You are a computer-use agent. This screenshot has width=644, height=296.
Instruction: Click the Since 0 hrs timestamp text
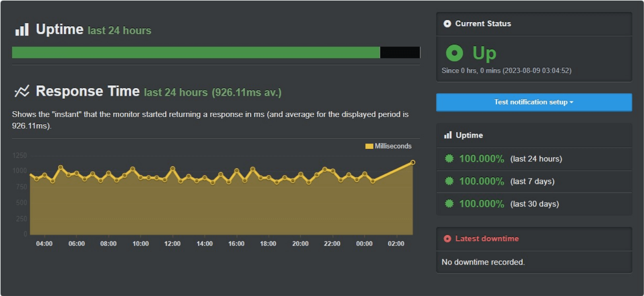coord(506,70)
